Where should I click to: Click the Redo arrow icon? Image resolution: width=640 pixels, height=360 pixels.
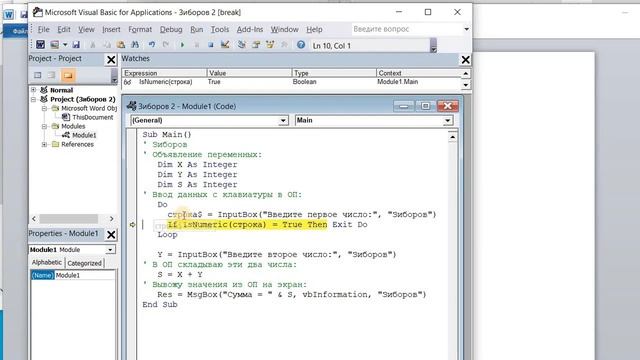(x=165, y=44)
